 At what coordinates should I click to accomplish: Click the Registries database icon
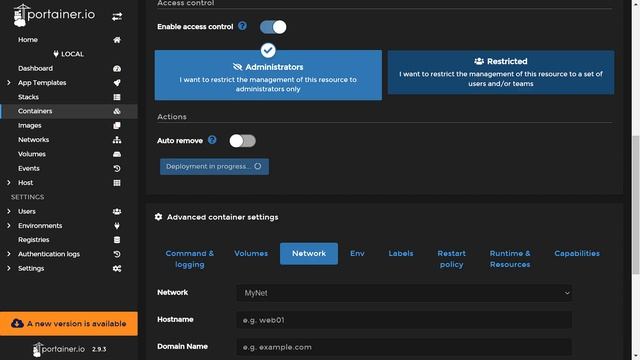coord(117,240)
